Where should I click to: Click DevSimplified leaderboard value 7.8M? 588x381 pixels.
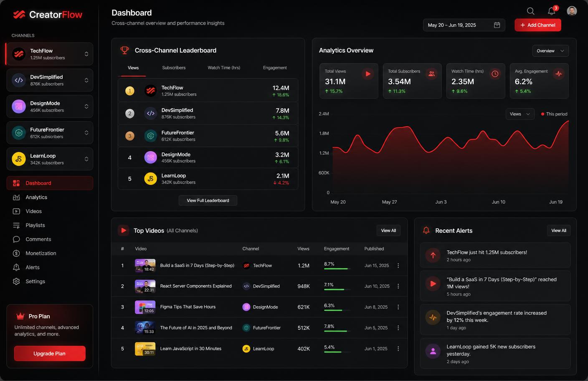coord(282,111)
